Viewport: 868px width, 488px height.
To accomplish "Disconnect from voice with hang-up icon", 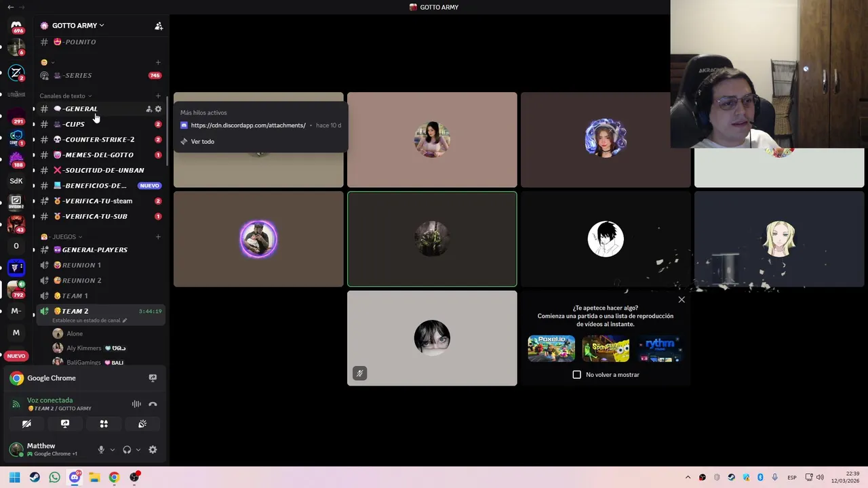I will 153,404.
